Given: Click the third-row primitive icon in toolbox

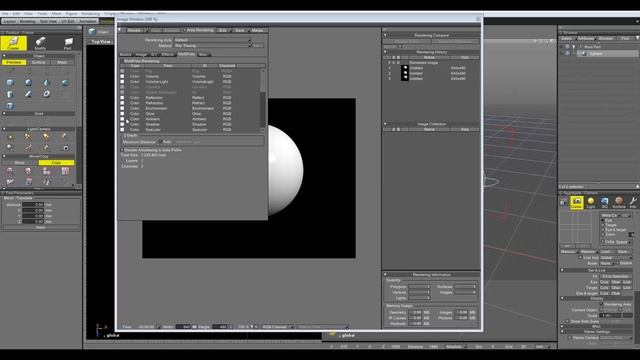Looking at the screenshot, I should tap(10, 106).
